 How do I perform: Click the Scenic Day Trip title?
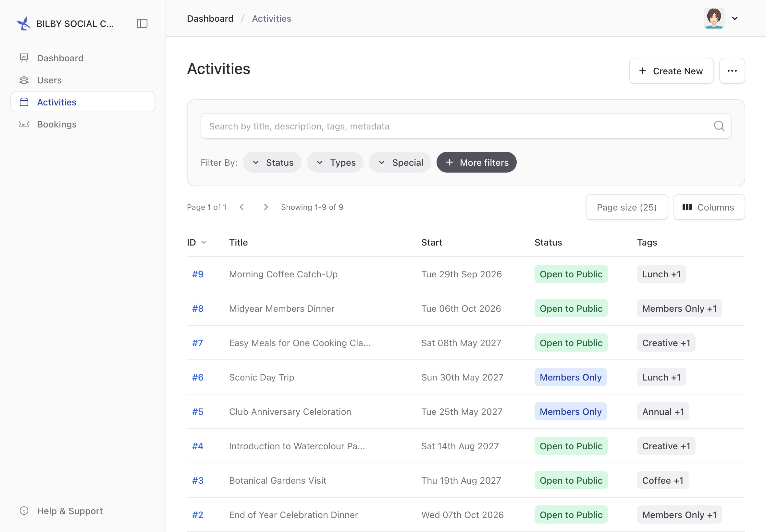pyautogui.click(x=262, y=377)
